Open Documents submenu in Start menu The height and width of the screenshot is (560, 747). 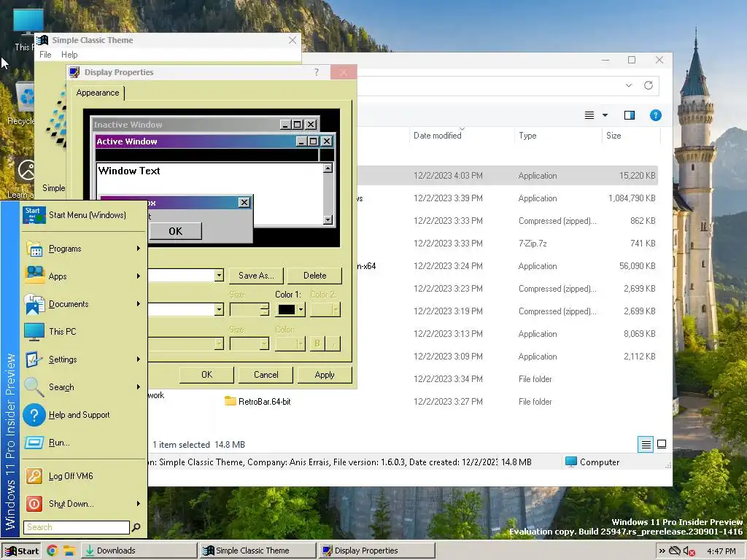click(83, 304)
